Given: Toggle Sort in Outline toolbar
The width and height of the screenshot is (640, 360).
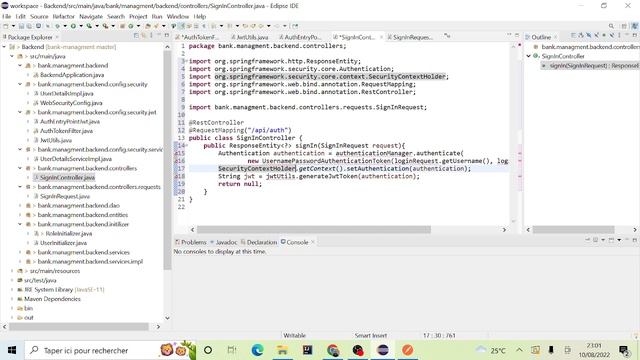Looking at the screenshot, I should pyautogui.click(x=581, y=36).
